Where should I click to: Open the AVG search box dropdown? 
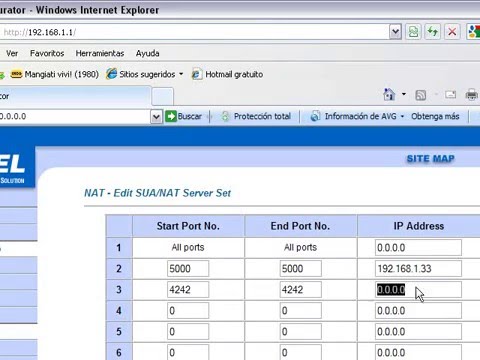tap(156, 117)
